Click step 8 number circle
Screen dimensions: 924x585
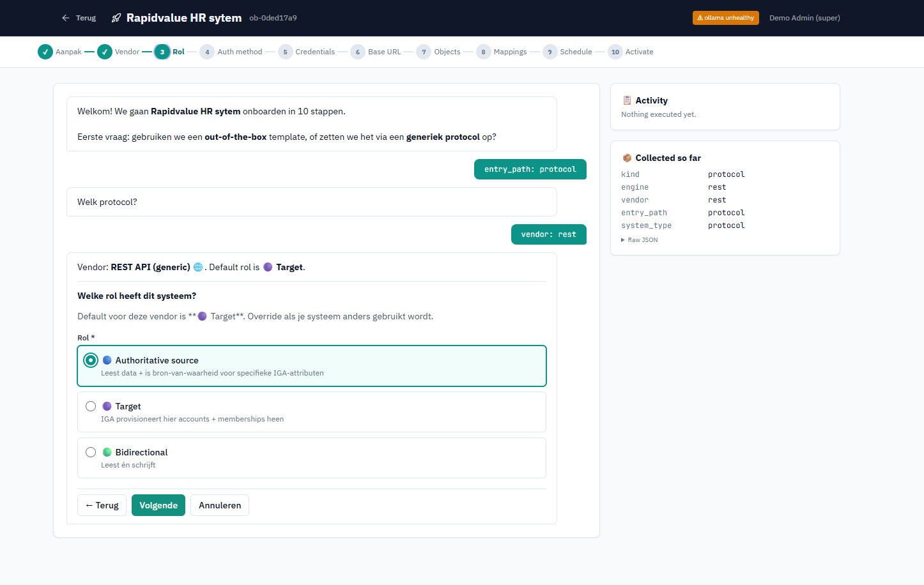click(x=483, y=52)
